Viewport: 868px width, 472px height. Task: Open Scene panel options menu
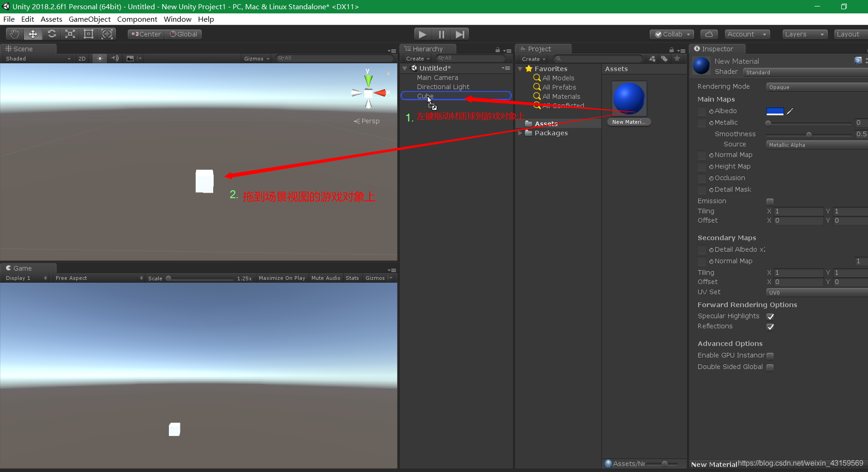392,51
